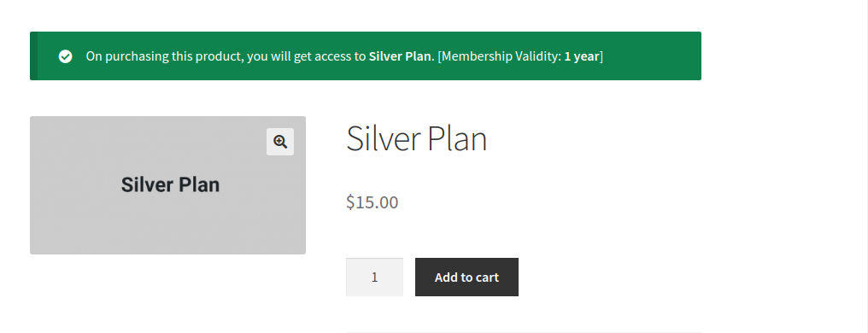
Task: Click the 'On purchasing this product' notice text
Action: coord(164,56)
